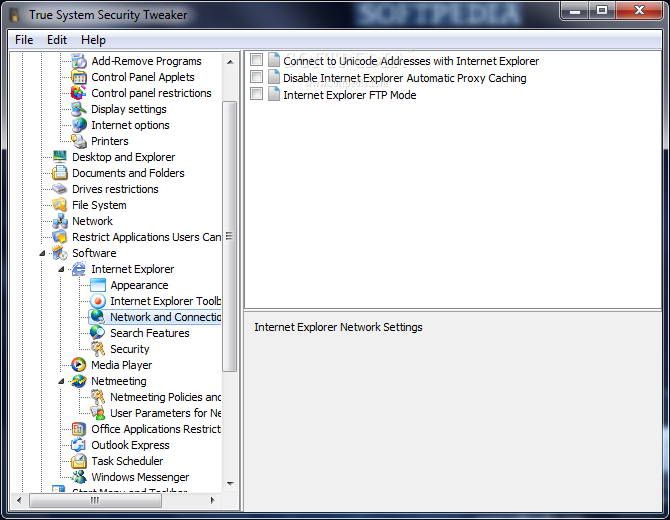
Task: Click the Restrict Applications shield icon
Action: 59,237
